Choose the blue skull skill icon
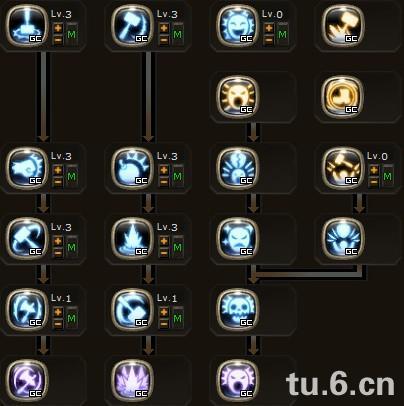 (x=238, y=310)
